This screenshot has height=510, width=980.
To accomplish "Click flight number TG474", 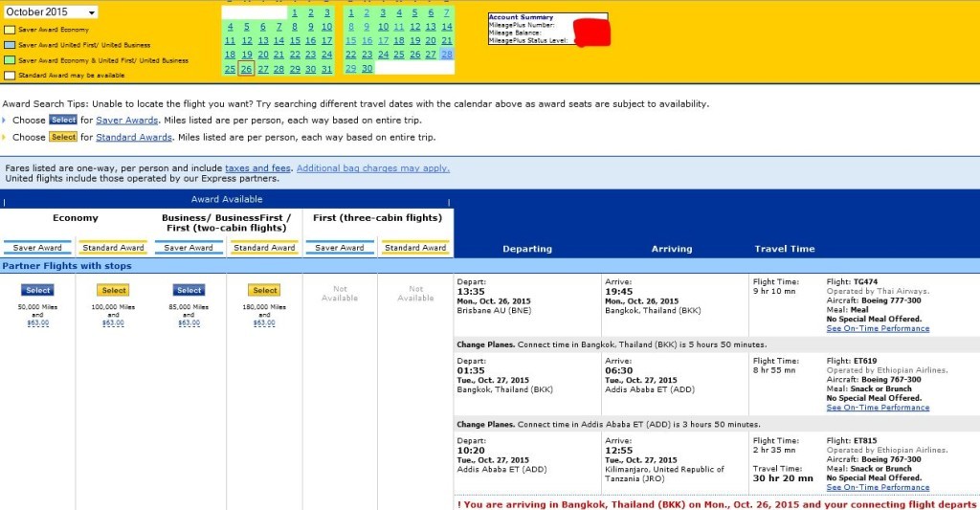I will [x=865, y=282].
